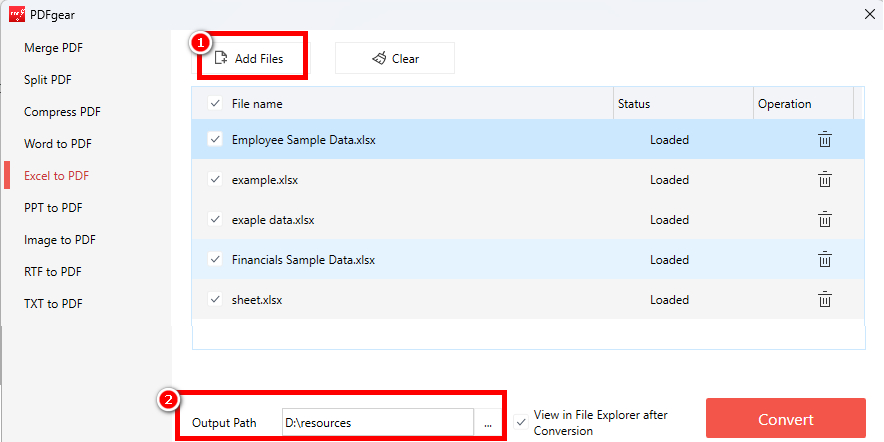Click the Add Files button
This screenshot has height=442, width=884.
[x=250, y=59]
